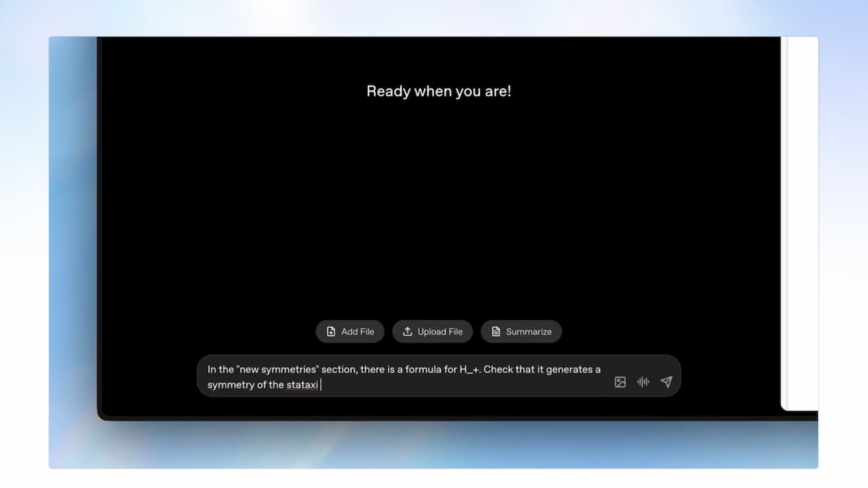Send the message with the paper plane icon

click(x=666, y=382)
